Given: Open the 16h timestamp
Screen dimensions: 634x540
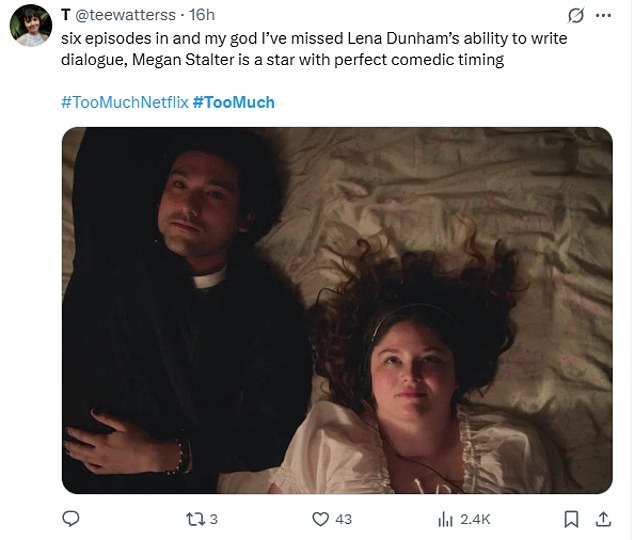Looking at the screenshot, I should (x=202, y=15).
